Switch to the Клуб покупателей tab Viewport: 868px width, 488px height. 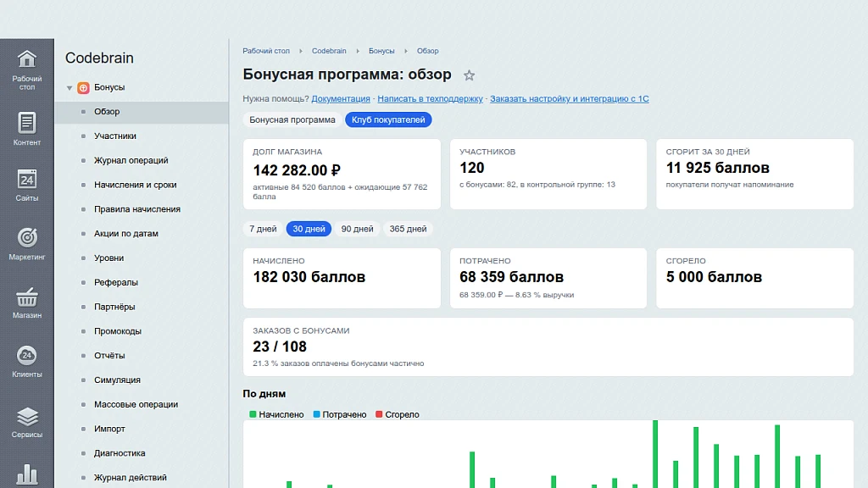point(388,119)
